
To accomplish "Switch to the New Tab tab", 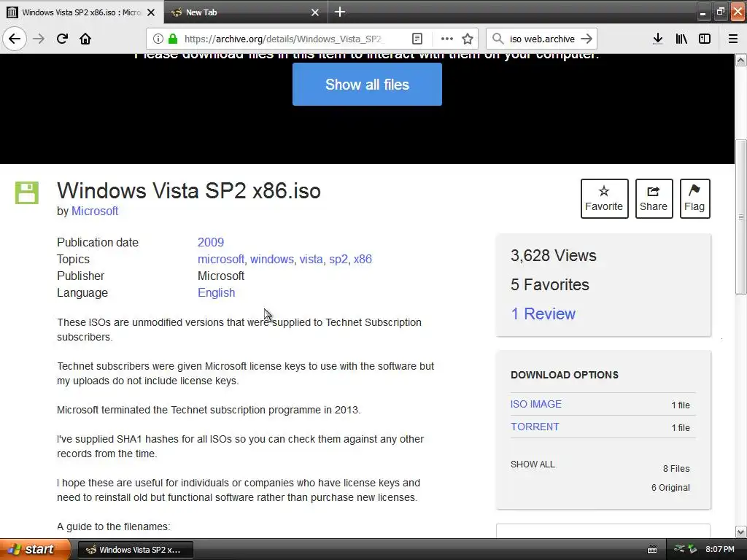I will pos(245,12).
